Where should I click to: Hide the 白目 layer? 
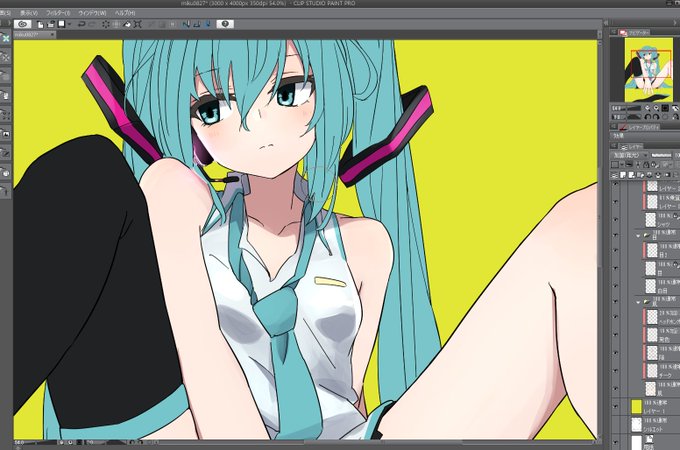(x=615, y=286)
